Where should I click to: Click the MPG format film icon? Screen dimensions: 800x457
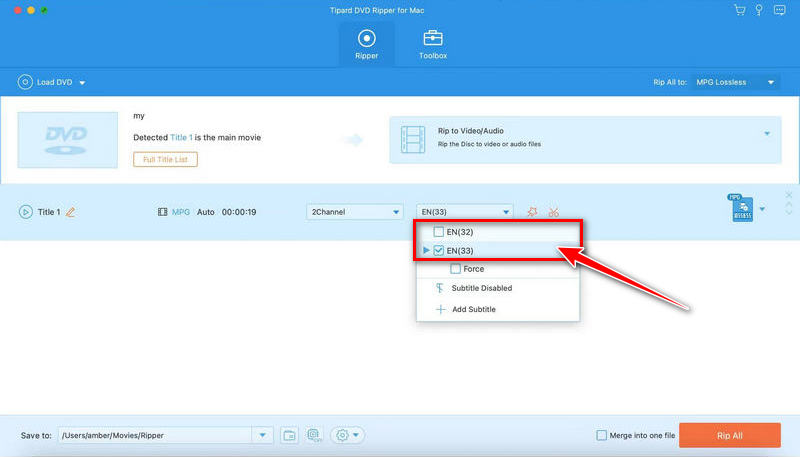tap(162, 212)
